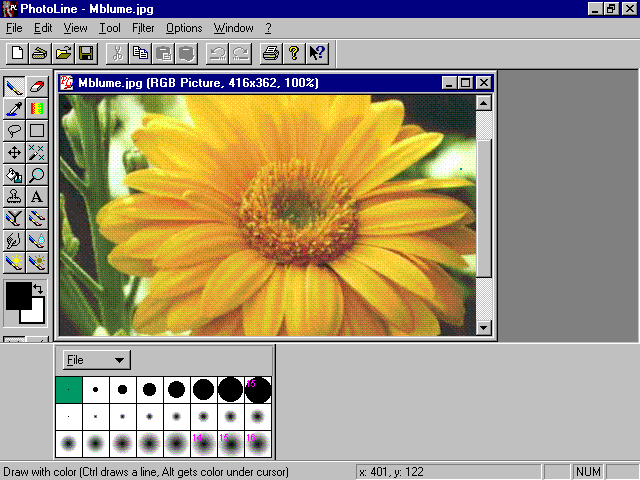Click the black foreground color swatch
The width and height of the screenshot is (640, 480).
tap(17, 295)
